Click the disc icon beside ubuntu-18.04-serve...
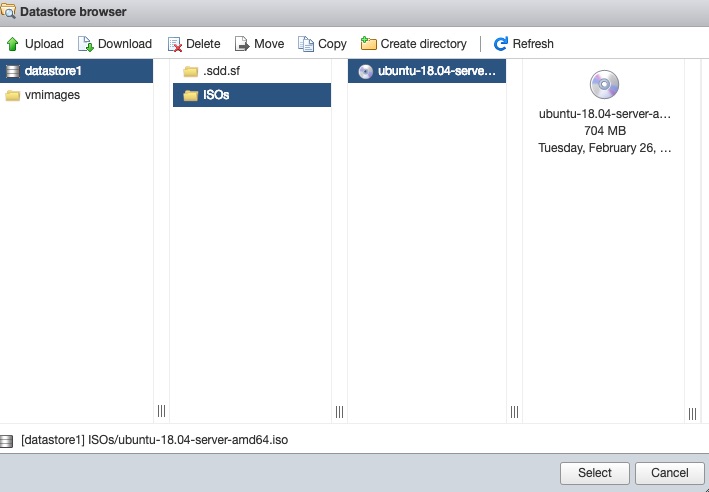The height and width of the screenshot is (492, 709). (365, 71)
